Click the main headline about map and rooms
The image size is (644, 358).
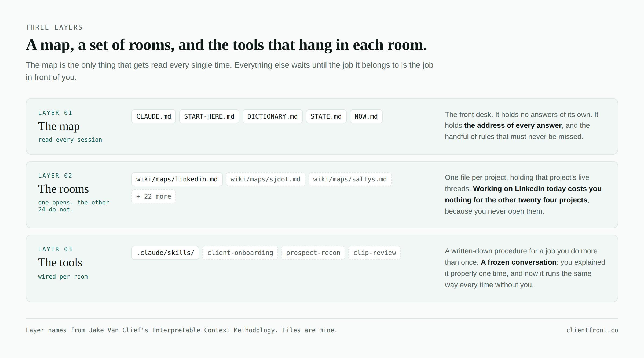[x=226, y=45]
